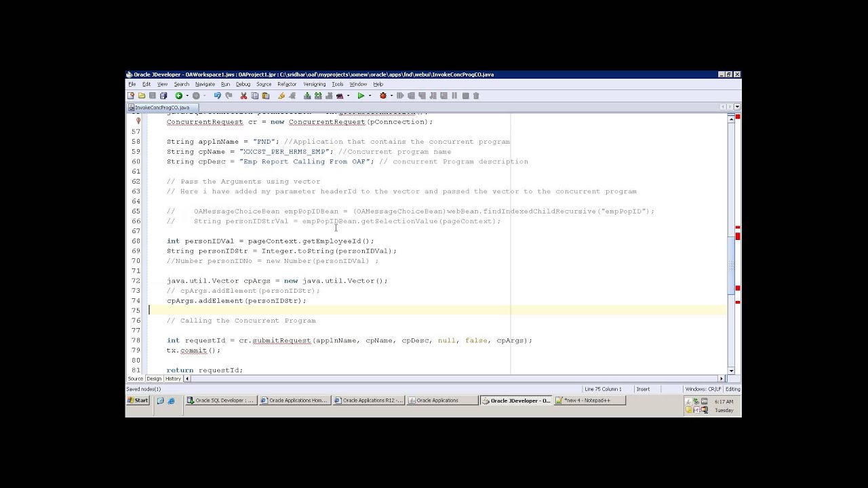The height and width of the screenshot is (488, 868).
Task: Click the gray Forward navigation icon
Action: click(x=196, y=96)
